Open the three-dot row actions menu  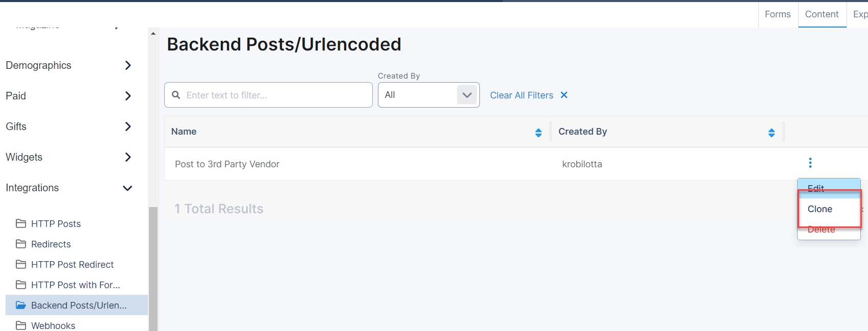click(810, 163)
